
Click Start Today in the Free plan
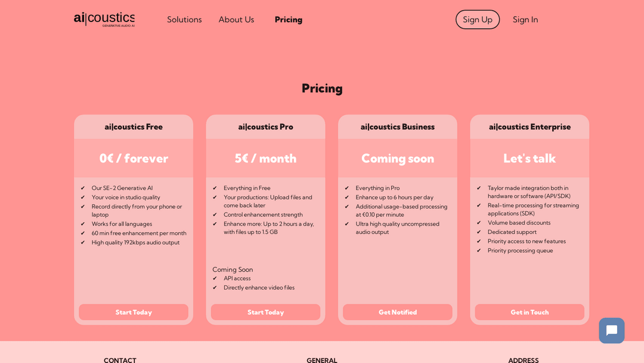pos(134,312)
